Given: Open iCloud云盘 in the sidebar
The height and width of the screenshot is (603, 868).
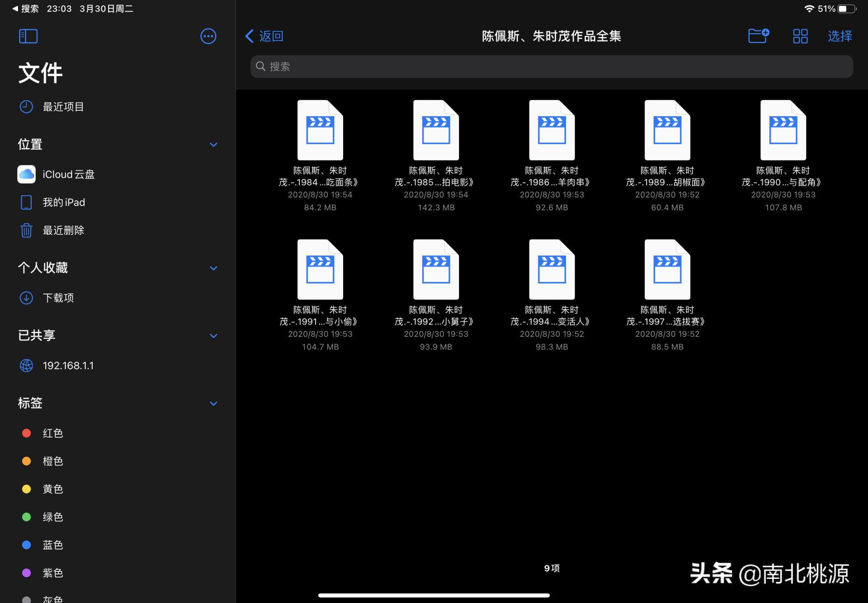Looking at the screenshot, I should (x=68, y=174).
